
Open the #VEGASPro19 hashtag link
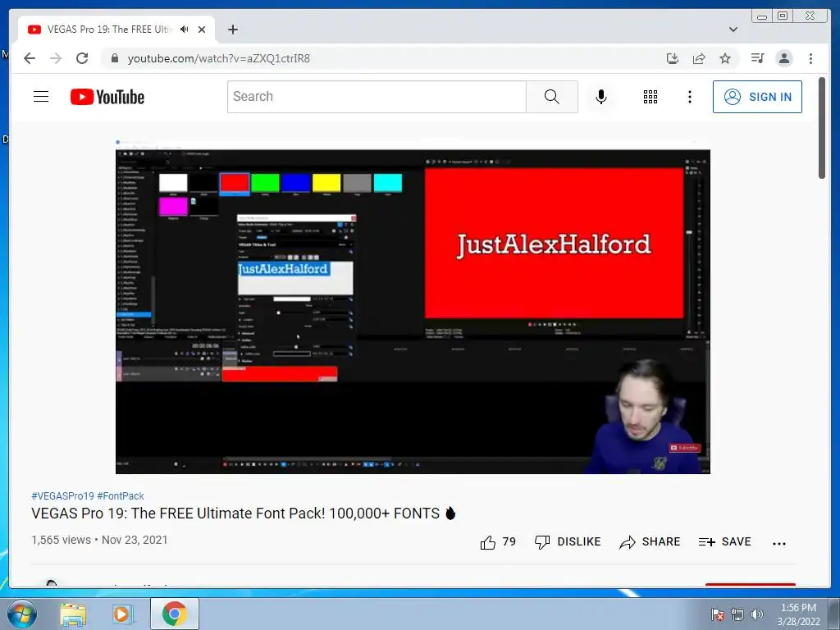coord(62,496)
